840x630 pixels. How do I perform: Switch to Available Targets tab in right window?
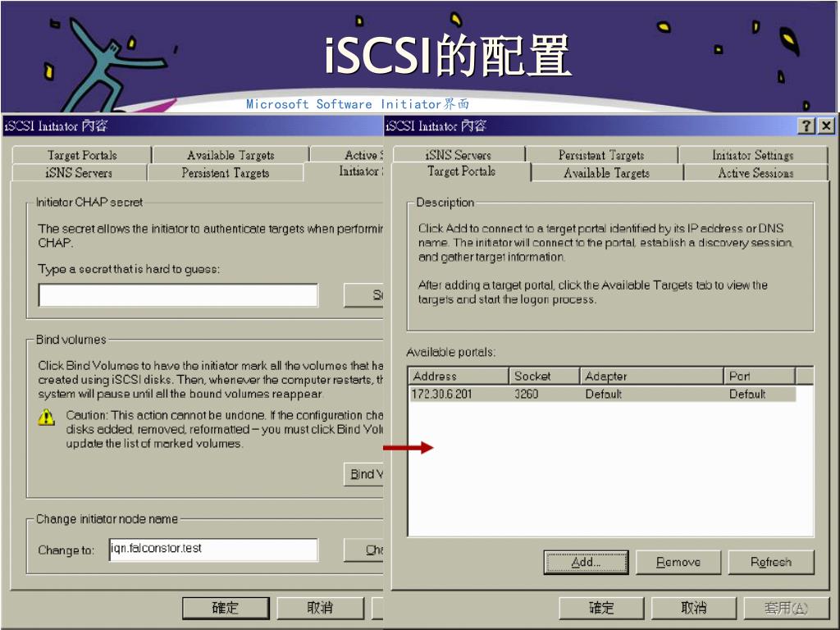point(606,172)
